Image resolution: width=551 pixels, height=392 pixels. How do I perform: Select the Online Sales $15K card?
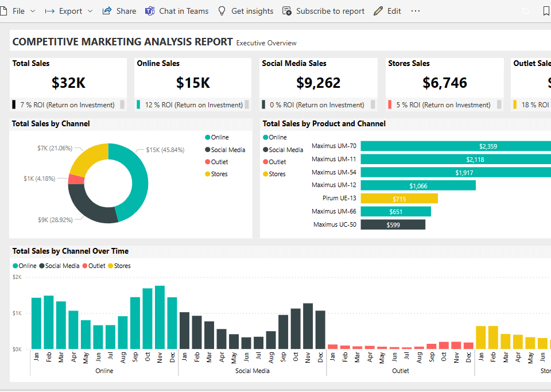(193, 83)
